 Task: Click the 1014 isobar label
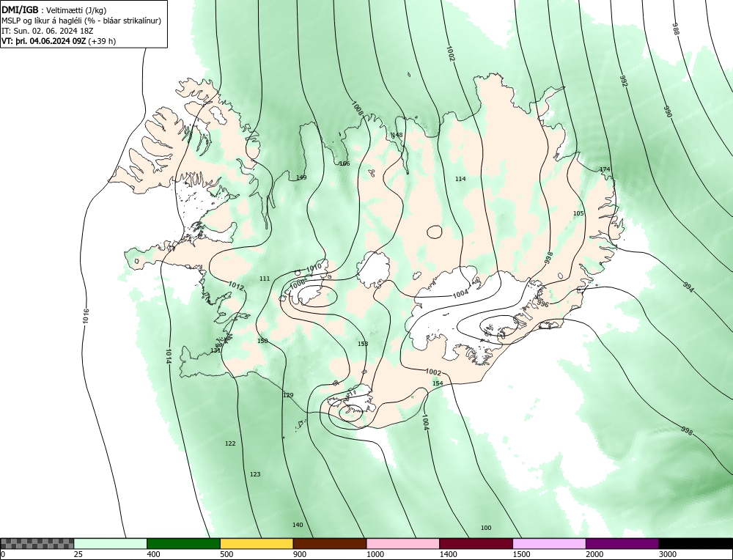coord(169,356)
